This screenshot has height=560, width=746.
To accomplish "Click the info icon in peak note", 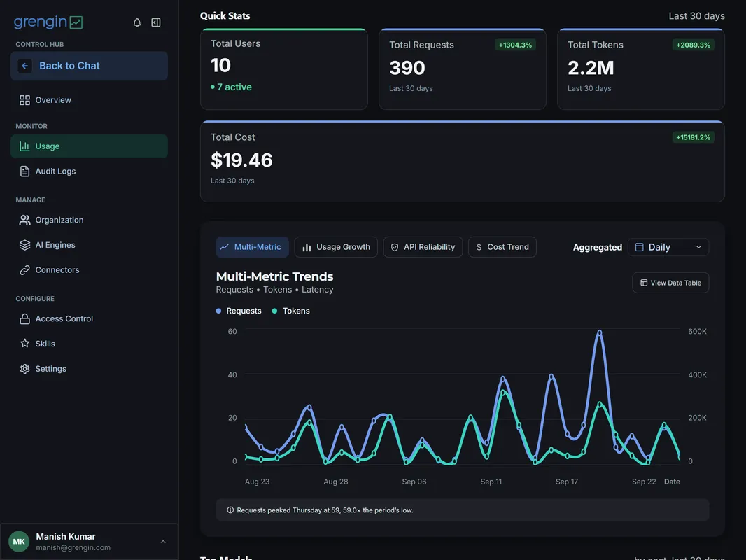I will click(x=230, y=510).
